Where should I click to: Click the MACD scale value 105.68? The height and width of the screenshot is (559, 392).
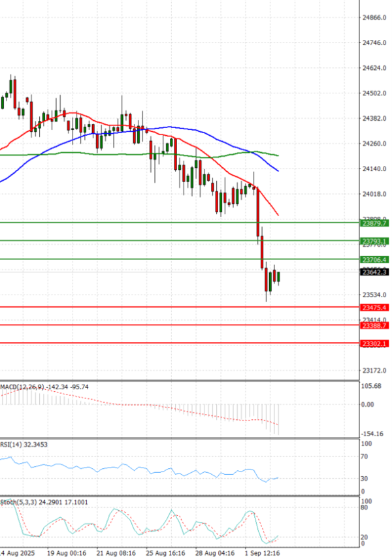[x=371, y=386]
